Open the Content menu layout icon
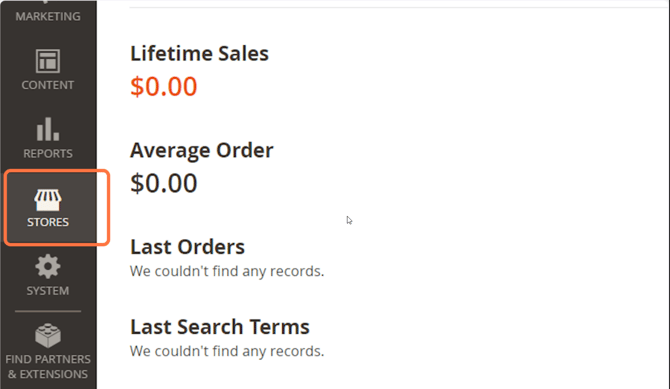Image resolution: width=670 pixels, height=389 pixels. [x=47, y=61]
